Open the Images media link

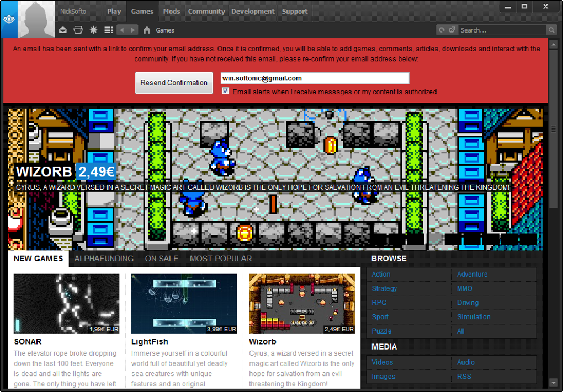coord(384,377)
